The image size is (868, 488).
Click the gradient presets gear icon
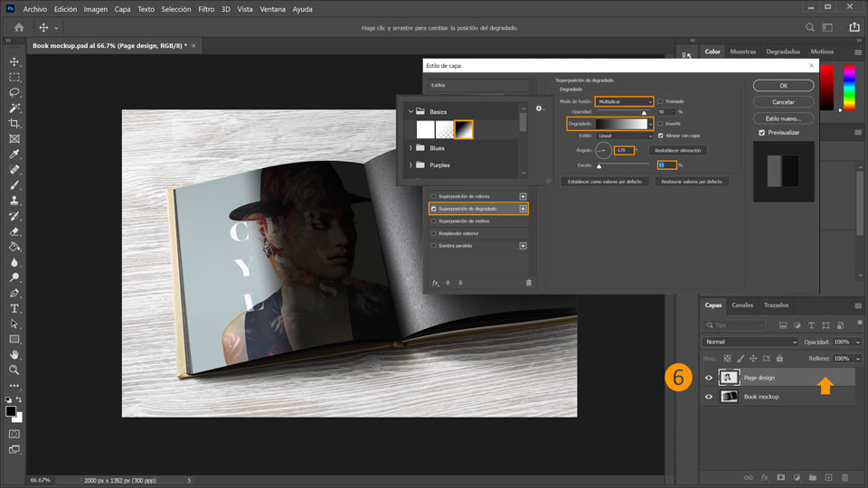540,108
